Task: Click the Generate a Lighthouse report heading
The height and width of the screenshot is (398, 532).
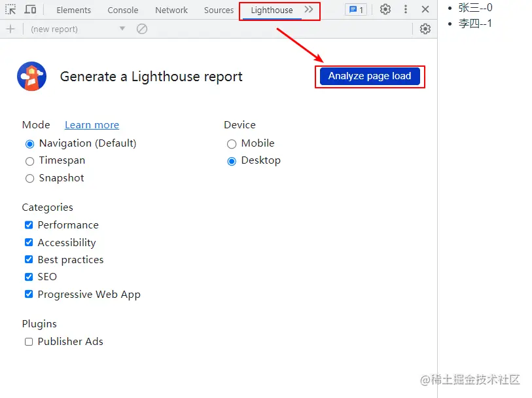Action: 151,77
